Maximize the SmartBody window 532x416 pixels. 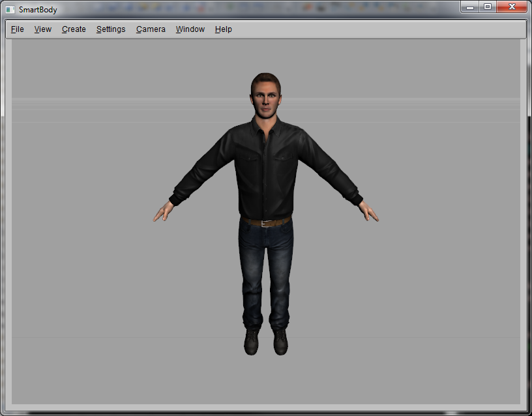488,7
